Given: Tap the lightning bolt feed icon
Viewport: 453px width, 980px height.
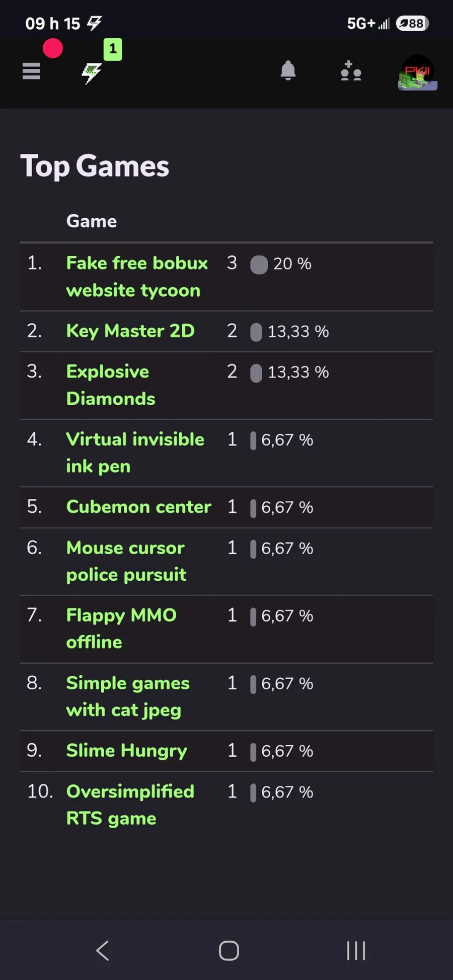Looking at the screenshot, I should point(92,73).
